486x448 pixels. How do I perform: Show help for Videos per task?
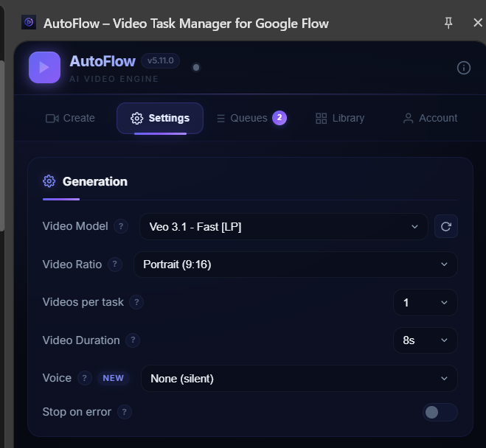[x=136, y=302]
